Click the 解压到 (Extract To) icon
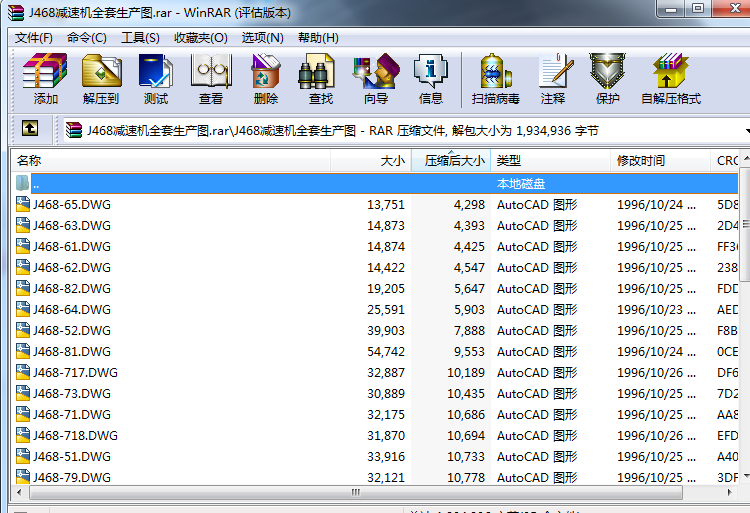 101,72
